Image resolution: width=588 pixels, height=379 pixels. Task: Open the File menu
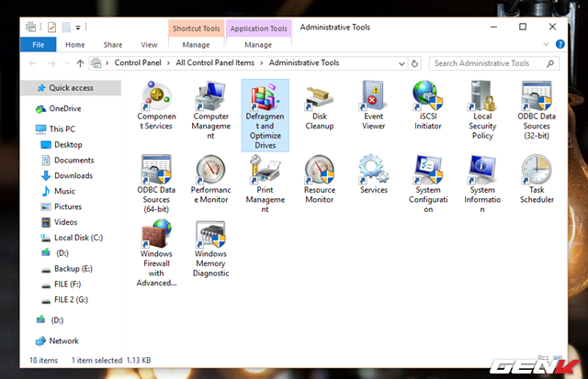[39, 45]
